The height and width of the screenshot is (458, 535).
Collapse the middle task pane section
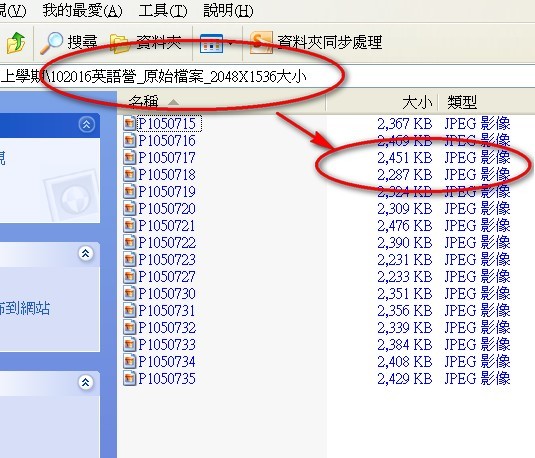[x=86, y=254]
